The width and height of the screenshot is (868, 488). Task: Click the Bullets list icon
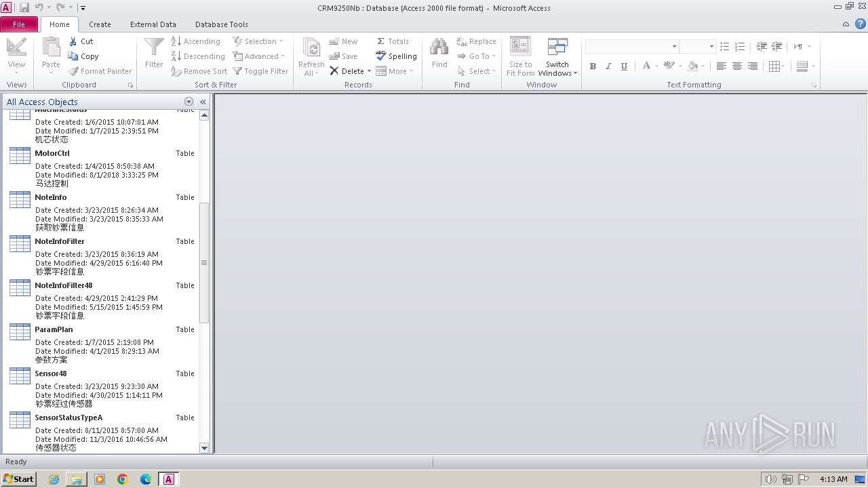[724, 47]
